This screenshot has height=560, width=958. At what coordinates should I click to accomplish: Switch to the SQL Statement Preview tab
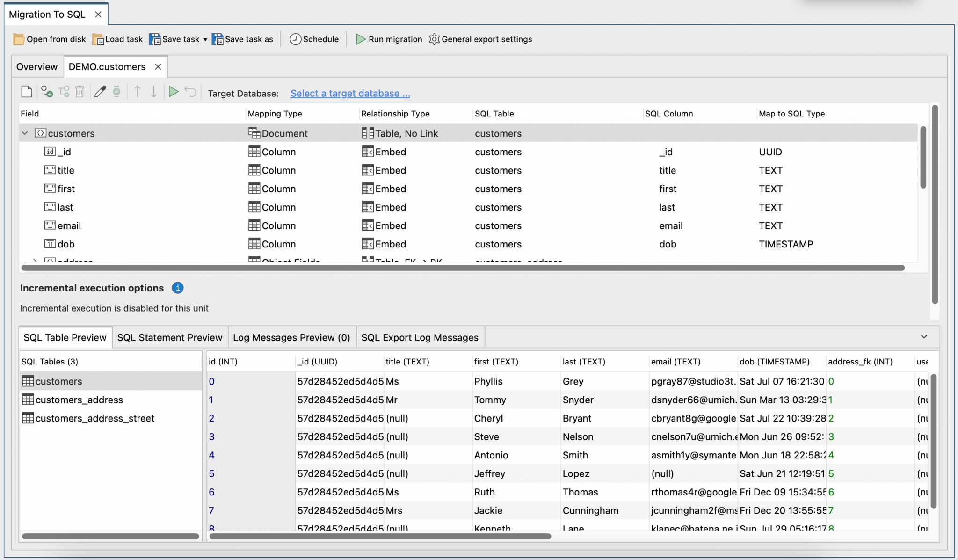tap(169, 337)
